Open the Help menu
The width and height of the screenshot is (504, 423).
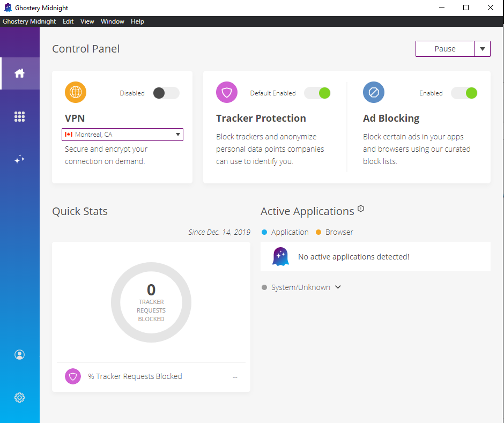pos(137,21)
